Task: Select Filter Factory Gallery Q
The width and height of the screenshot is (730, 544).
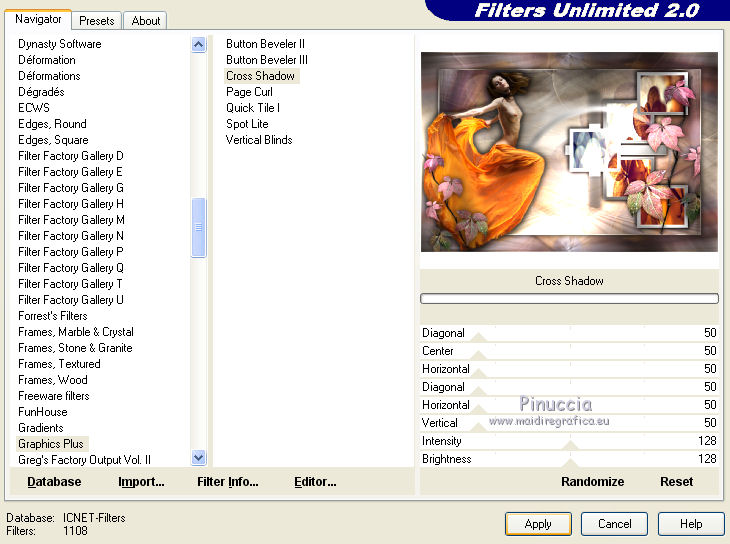Action: pyautogui.click(x=71, y=268)
